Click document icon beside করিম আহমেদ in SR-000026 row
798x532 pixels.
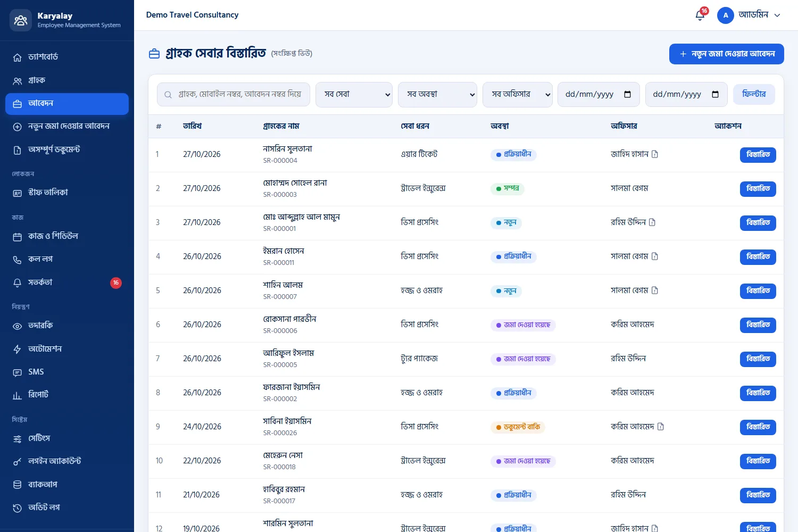661,427
